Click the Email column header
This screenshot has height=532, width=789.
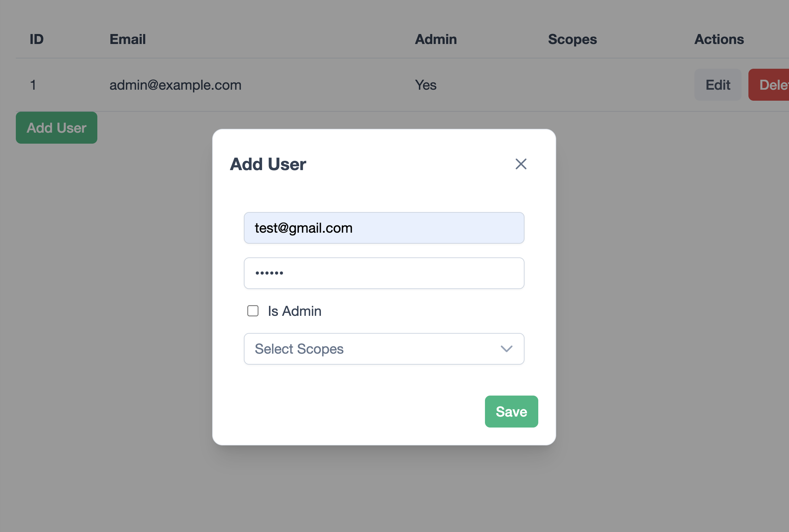(128, 40)
